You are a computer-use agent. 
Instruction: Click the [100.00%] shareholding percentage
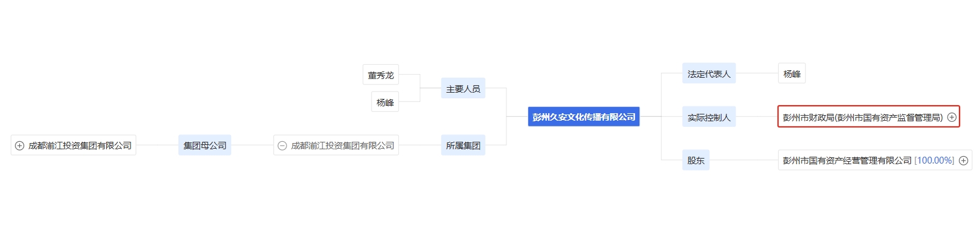(934, 160)
